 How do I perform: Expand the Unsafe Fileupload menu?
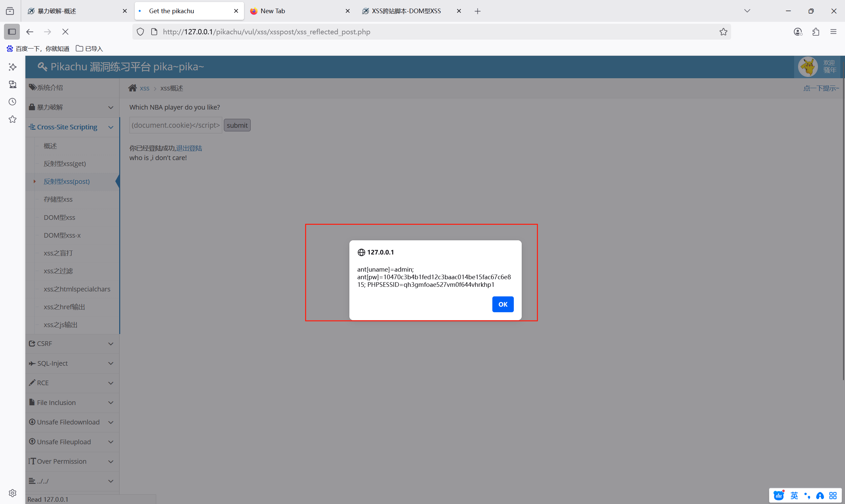click(72, 442)
